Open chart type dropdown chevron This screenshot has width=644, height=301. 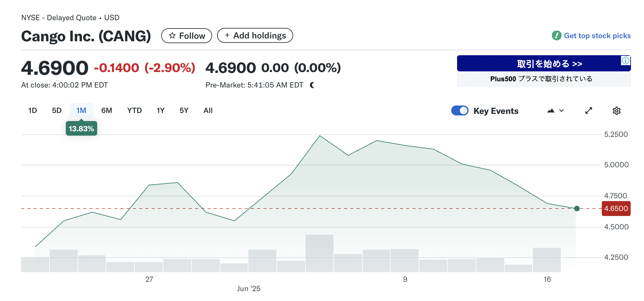point(561,111)
